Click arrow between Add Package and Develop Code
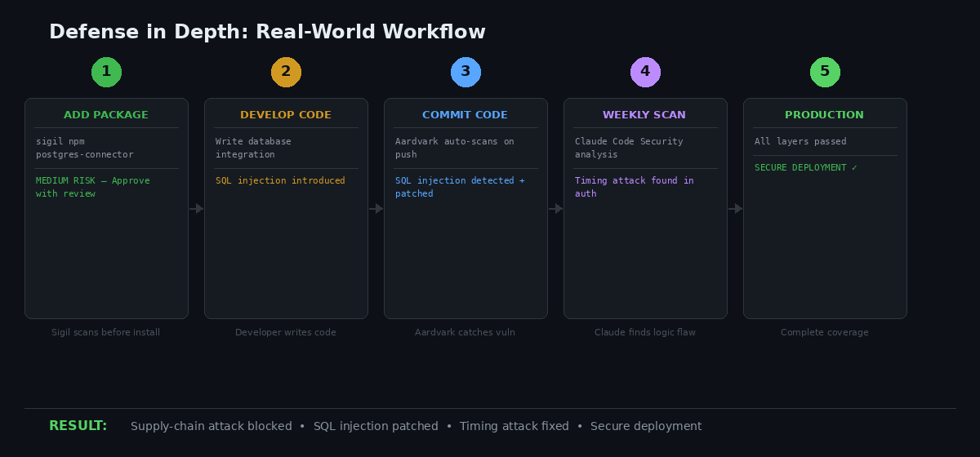Screen dimensions: 980x457 click(197, 209)
